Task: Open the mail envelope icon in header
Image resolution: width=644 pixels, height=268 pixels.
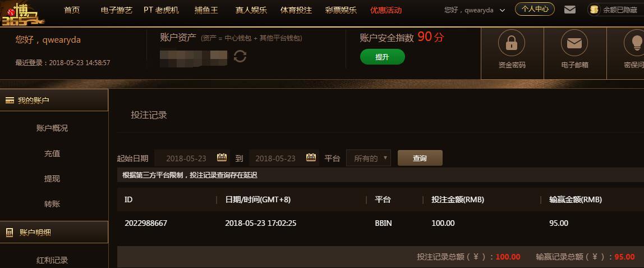Action: (569, 10)
